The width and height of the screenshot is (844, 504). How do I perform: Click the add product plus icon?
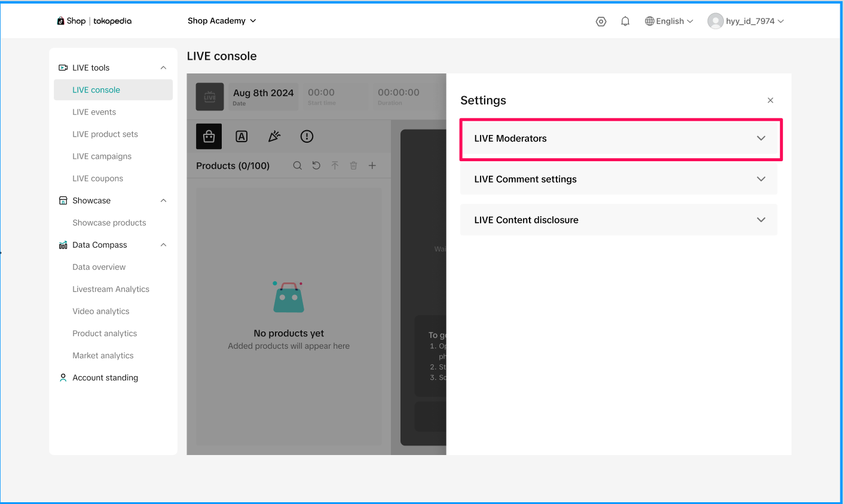372,166
